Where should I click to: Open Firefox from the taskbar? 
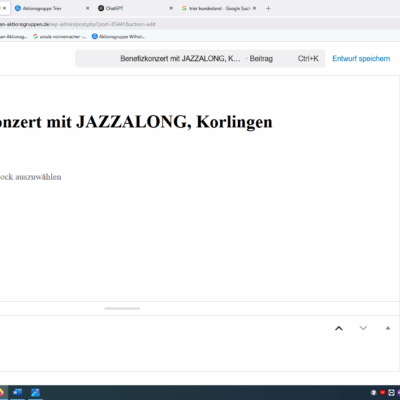2,393
